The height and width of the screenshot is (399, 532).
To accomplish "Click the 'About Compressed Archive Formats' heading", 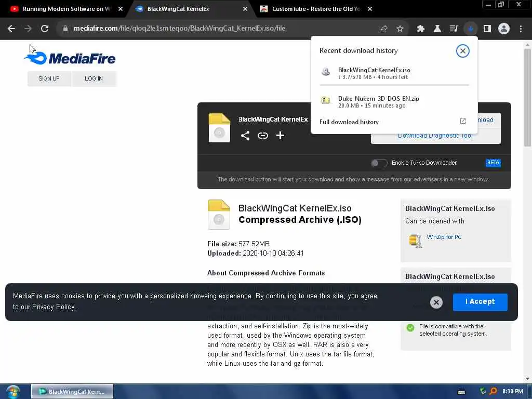I will tap(266, 273).
